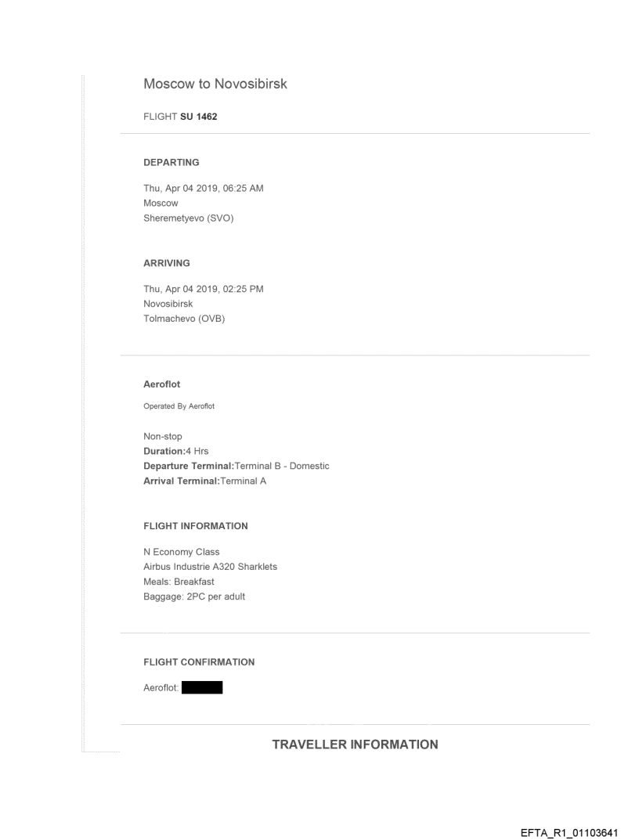Image resolution: width=639 pixels, height=840 pixels.
Task: Click the 02:25 PM arrival date line
Action: tap(203, 289)
